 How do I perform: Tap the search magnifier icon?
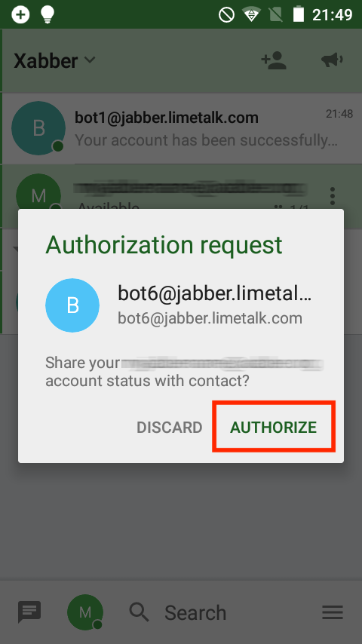click(140, 612)
